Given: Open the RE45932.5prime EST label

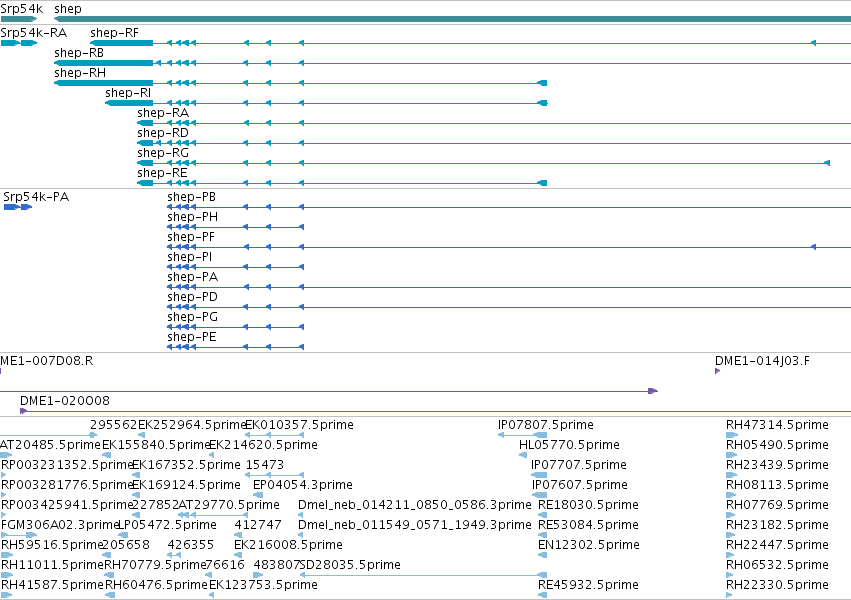Looking at the screenshot, I should [588, 585].
